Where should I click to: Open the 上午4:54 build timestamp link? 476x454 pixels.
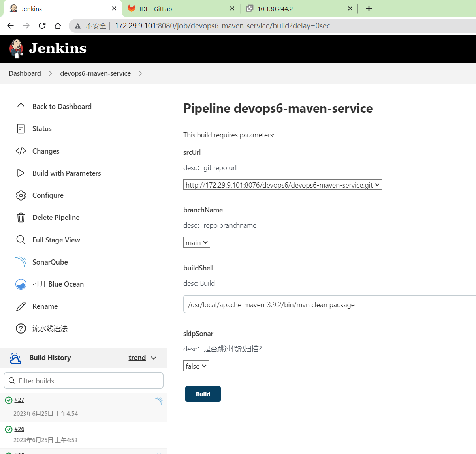pyautogui.click(x=46, y=414)
